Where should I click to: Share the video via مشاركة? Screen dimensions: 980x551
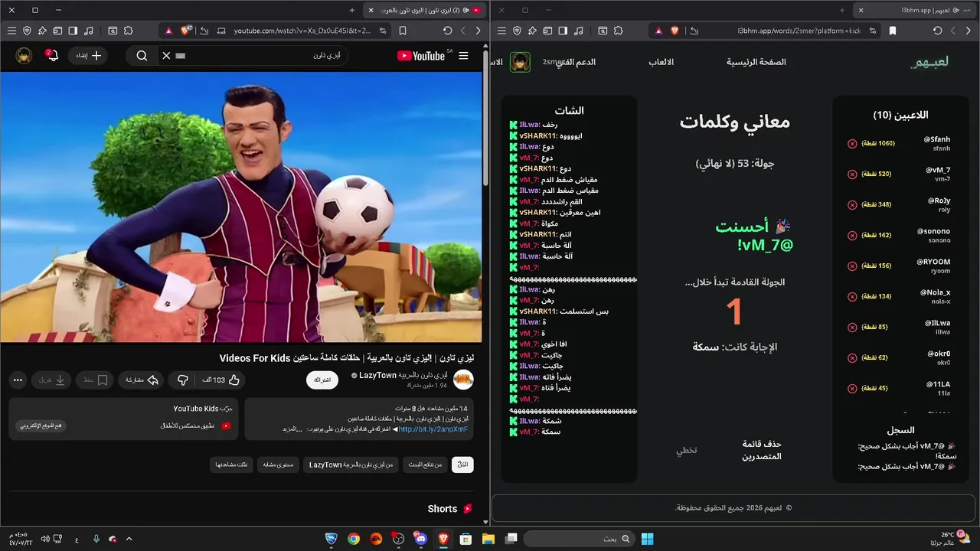tap(142, 380)
